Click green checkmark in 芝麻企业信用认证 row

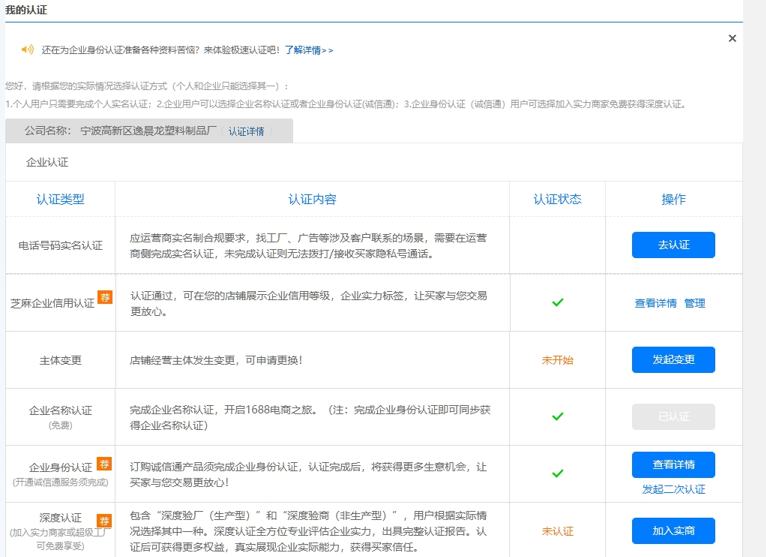coord(557,302)
